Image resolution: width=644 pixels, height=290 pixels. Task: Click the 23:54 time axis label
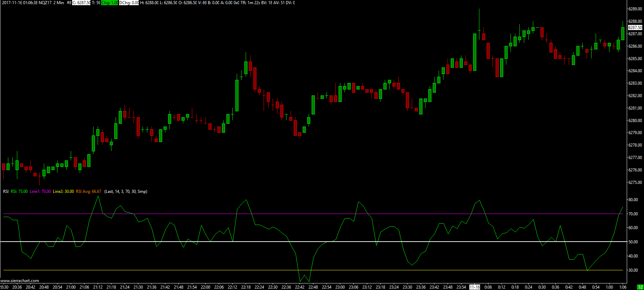click(461, 287)
